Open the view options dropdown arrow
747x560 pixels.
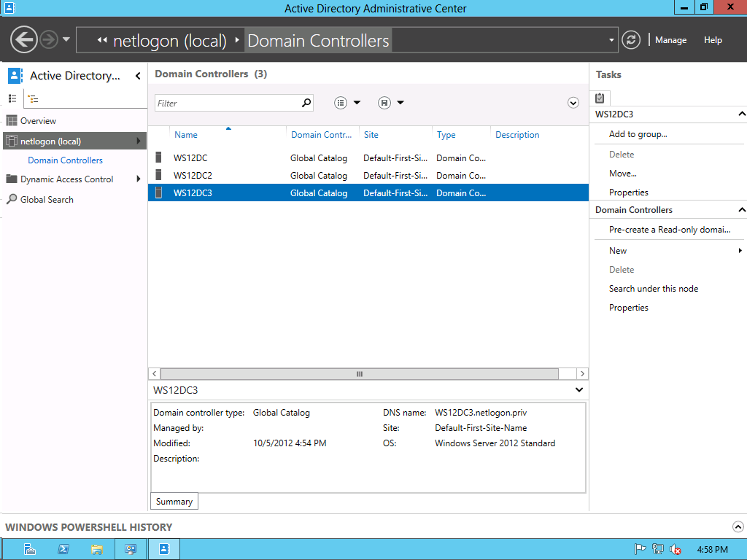click(x=357, y=103)
